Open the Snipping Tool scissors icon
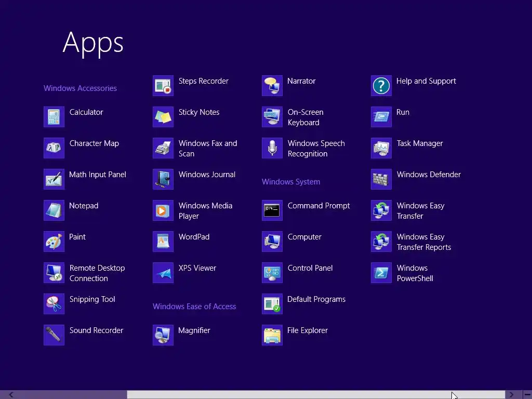 pos(54,304)
